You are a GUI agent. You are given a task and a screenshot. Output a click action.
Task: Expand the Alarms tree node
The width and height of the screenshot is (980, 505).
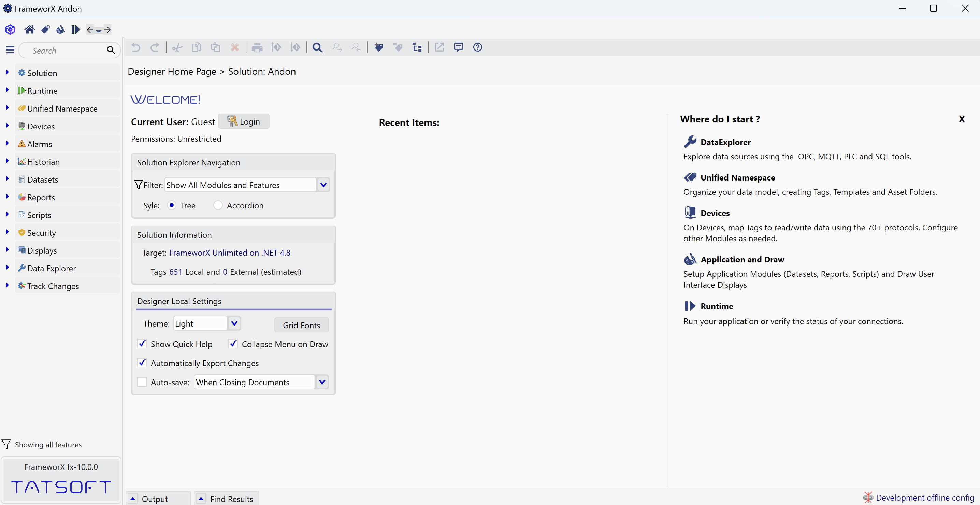click(7, 143)
